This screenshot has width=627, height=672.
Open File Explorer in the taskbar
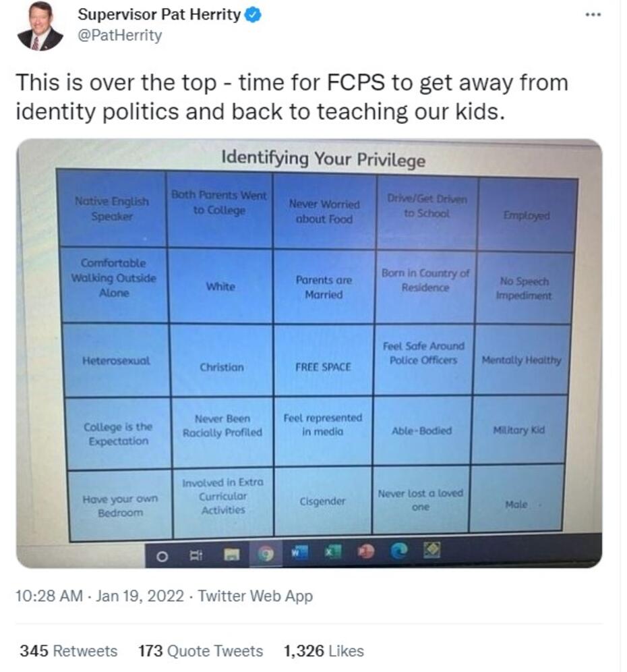tap(231, 555)
